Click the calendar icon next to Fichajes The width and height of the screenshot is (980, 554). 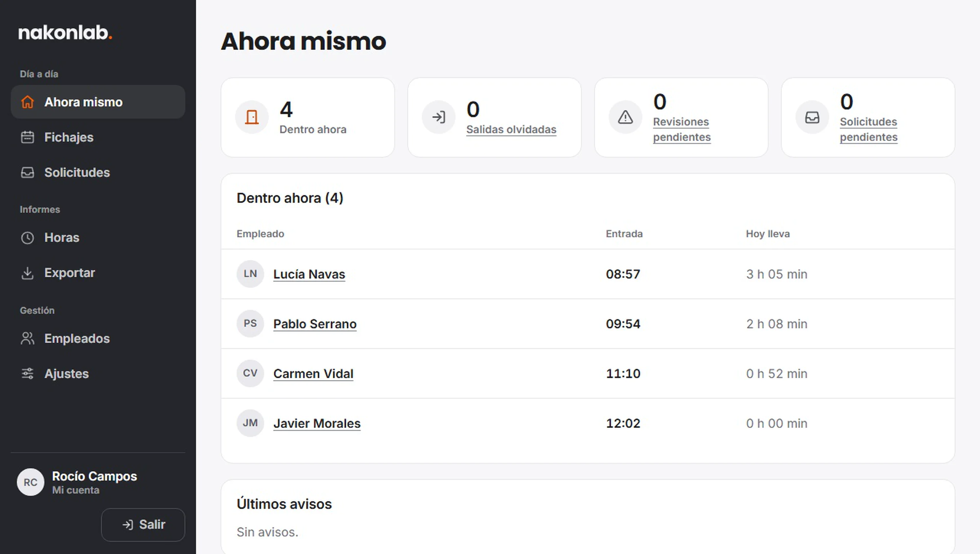(27, 137)
